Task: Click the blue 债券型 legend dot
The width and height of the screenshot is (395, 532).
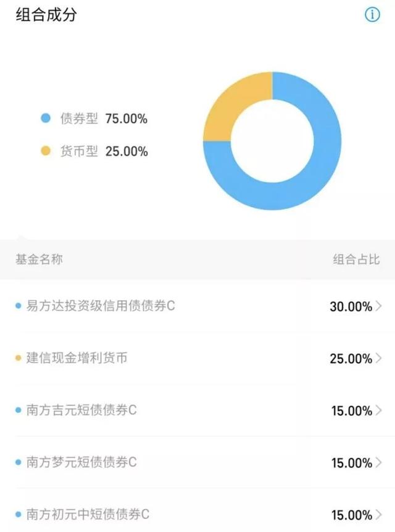Action: point(45,119)
